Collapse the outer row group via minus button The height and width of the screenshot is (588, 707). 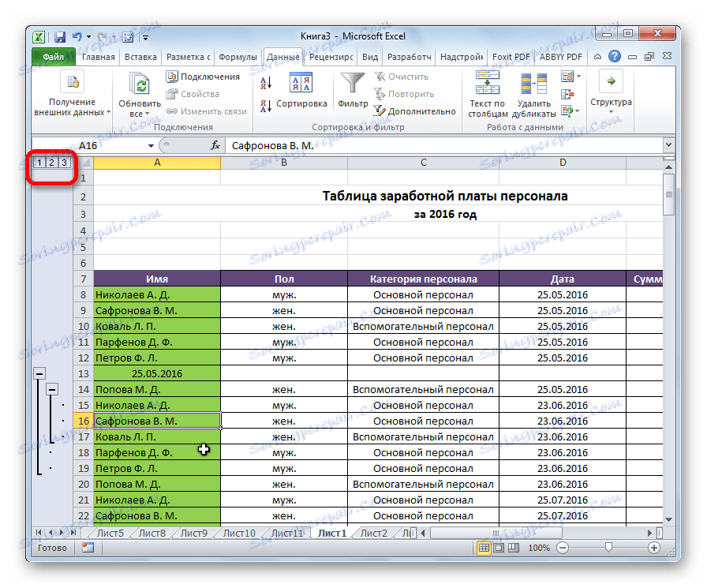point(41,373)
